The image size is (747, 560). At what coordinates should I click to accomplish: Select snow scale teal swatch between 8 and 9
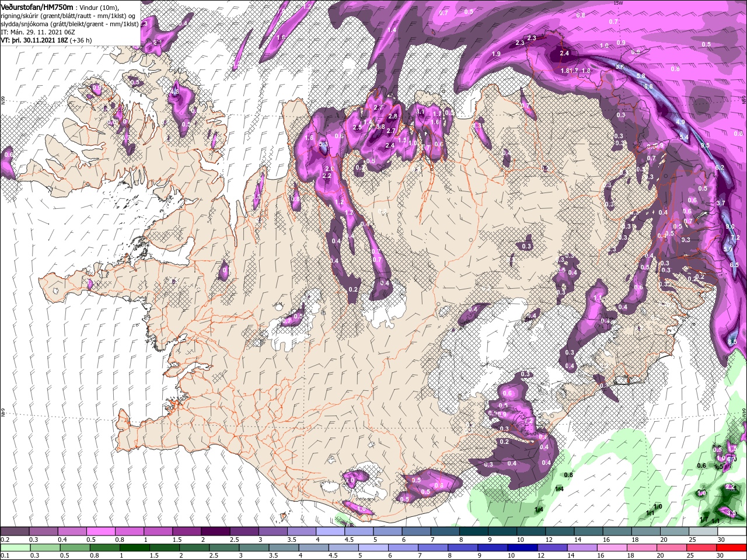point(473,532)
